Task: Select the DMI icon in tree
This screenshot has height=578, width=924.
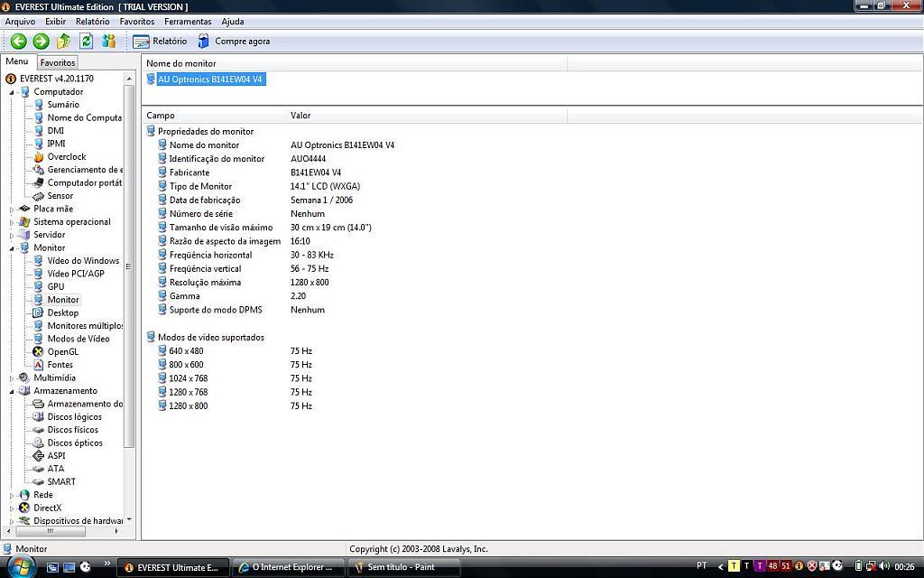Action: 38,130
